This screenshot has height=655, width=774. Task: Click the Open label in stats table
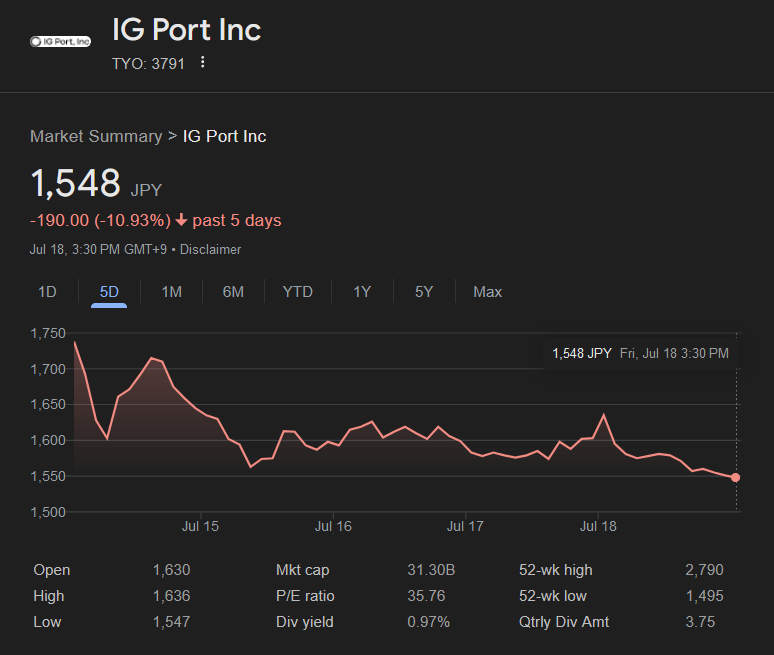pyautogui.click(x=51, y=570)
